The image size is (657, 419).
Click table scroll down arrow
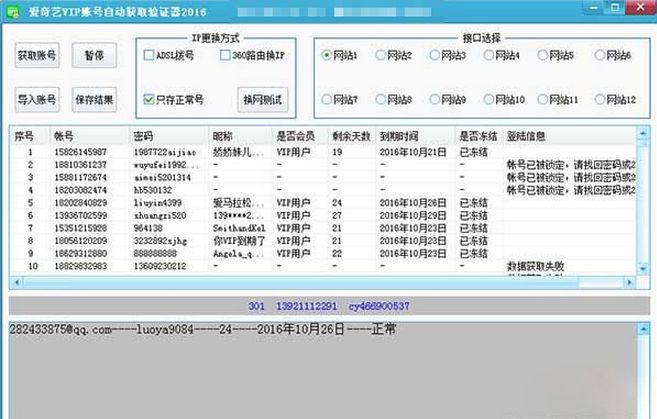coord(643,268)
